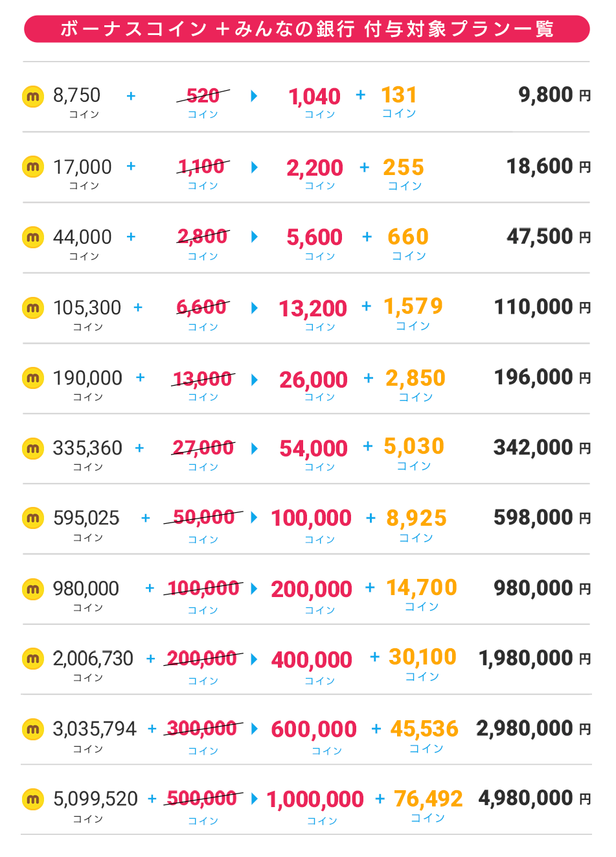Click the red 600,000 doubled bonus amount
616x857 pixels.
[314, 729]
